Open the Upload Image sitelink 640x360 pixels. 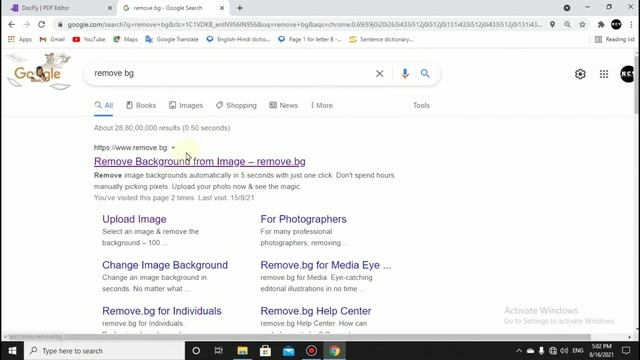134,219
